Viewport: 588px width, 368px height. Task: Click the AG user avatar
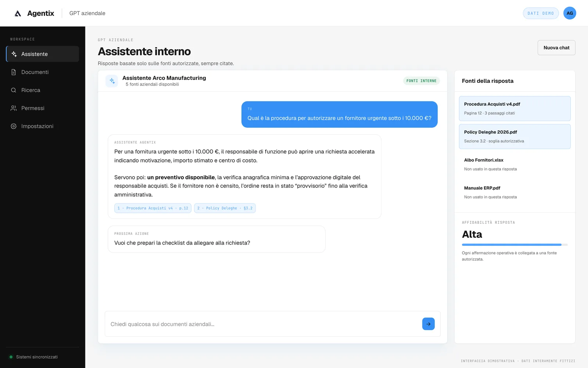coord(570,13)
